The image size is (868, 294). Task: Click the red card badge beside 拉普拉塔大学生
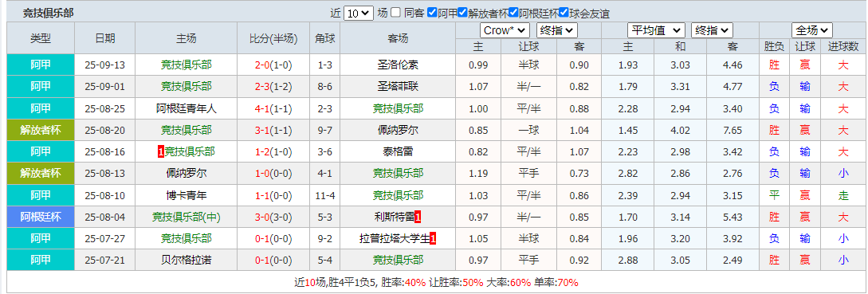434,239
